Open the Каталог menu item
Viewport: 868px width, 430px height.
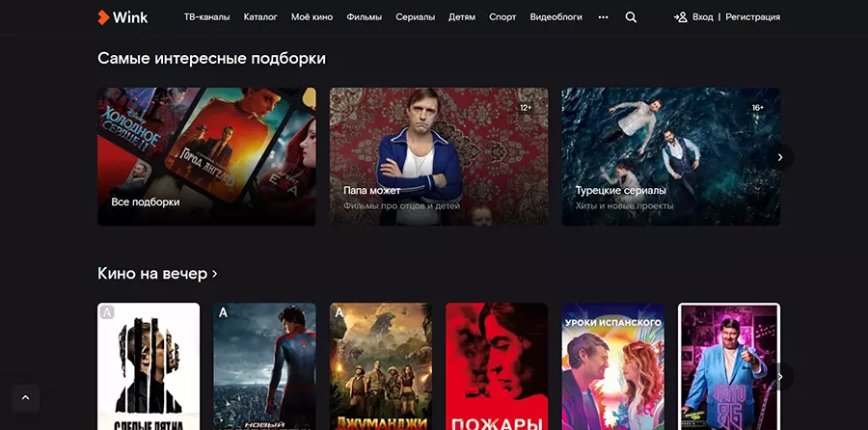[260, 17]
